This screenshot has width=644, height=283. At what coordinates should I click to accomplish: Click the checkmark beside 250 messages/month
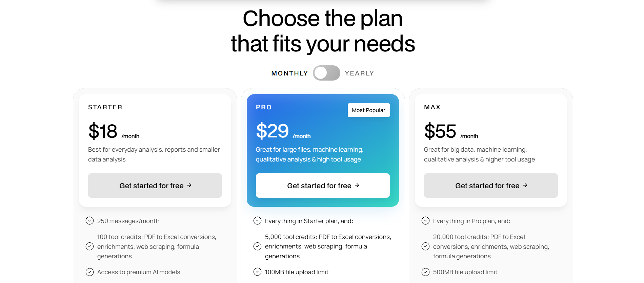[89, 221]
